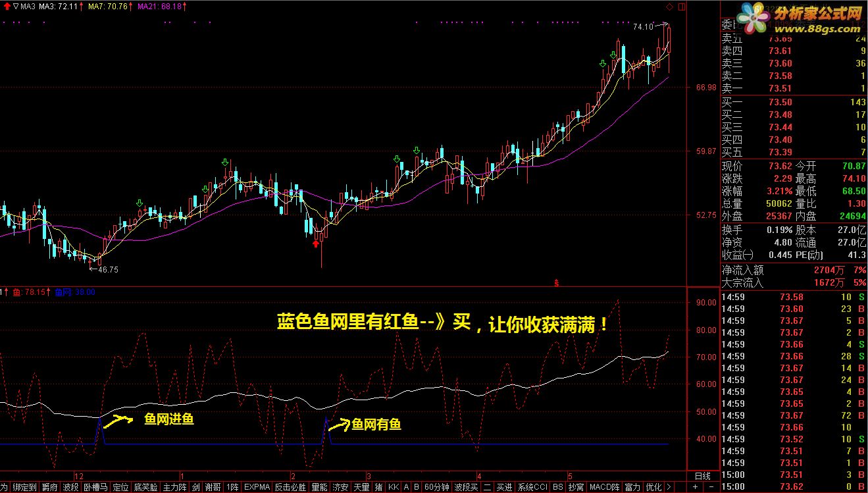Select the 济安 indicator tab
This screenshot has height=493, width=868.
coord(340,487)
